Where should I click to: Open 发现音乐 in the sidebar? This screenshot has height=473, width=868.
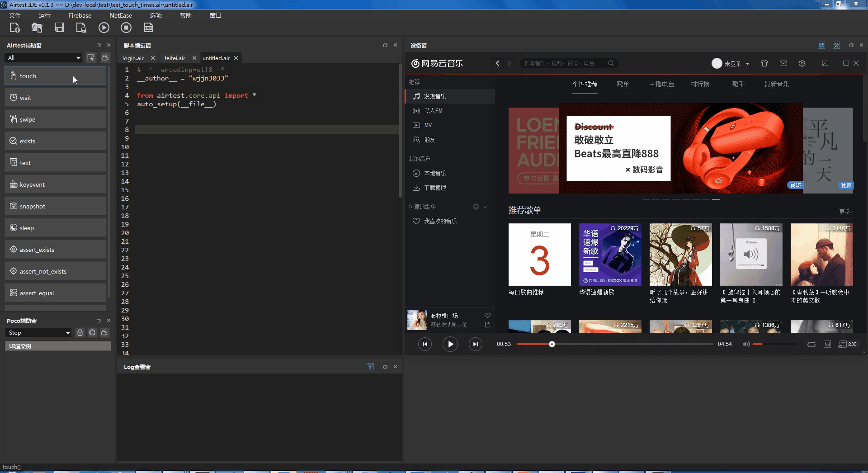[x=450, y=96]
